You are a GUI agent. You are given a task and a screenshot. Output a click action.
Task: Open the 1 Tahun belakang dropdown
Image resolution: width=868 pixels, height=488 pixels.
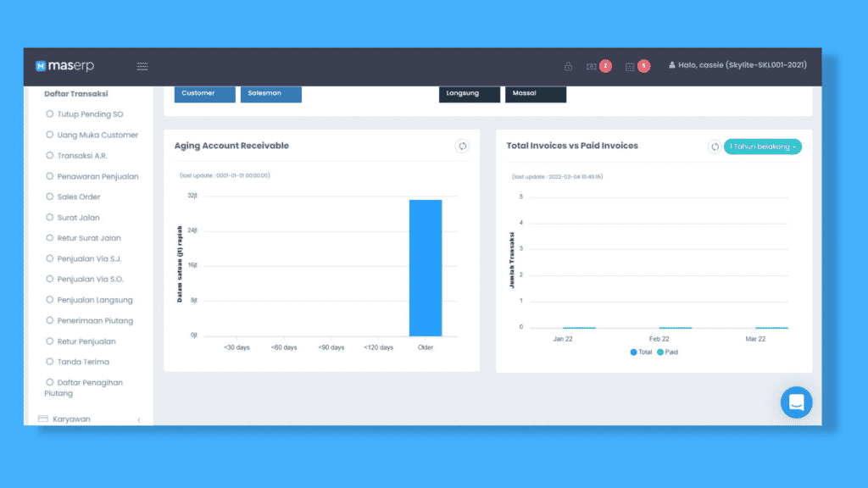tap(761, 146)
